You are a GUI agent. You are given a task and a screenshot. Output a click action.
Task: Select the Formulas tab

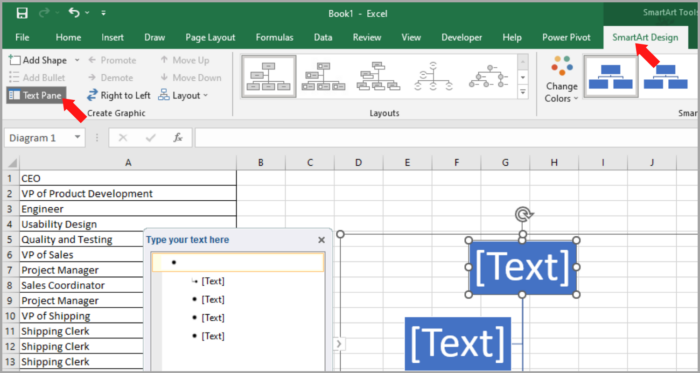pyautogui.click(x=275, y=37)
